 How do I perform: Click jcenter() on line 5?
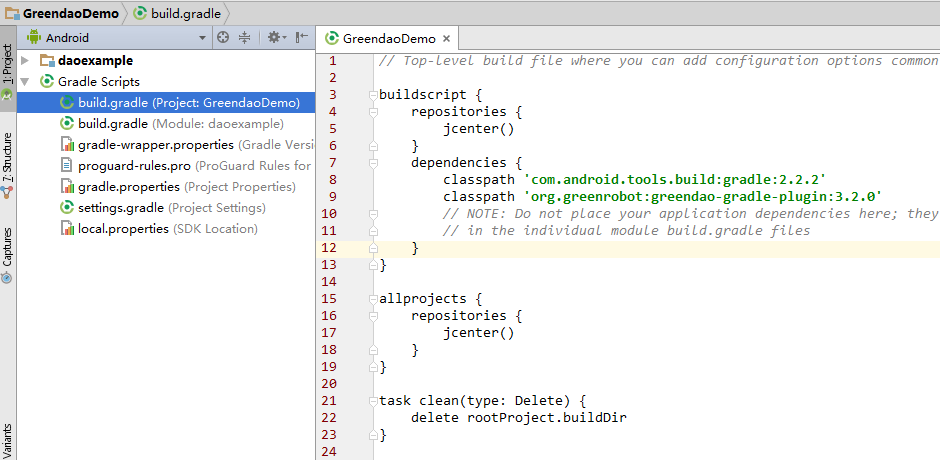click(x=479, y=128)
